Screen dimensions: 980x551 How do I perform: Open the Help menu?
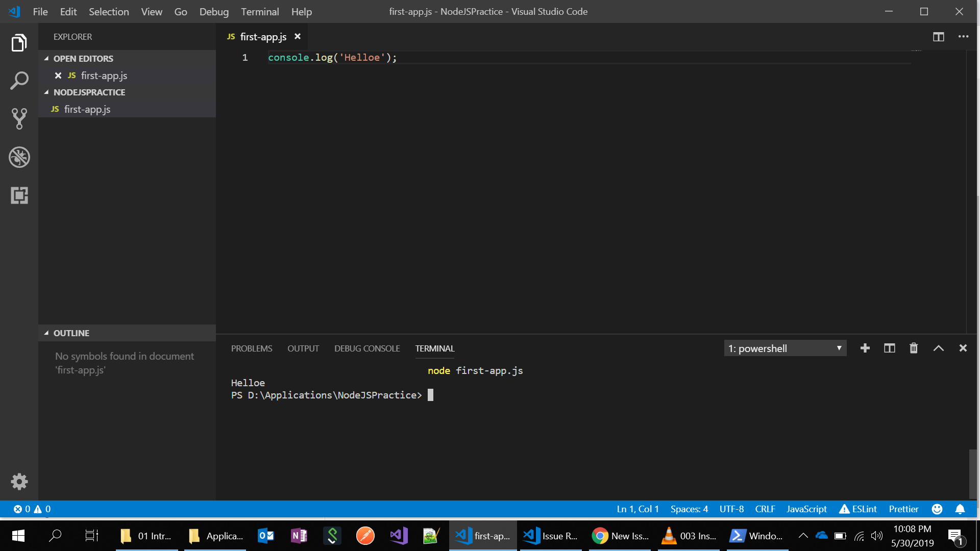tap(302, 11)
